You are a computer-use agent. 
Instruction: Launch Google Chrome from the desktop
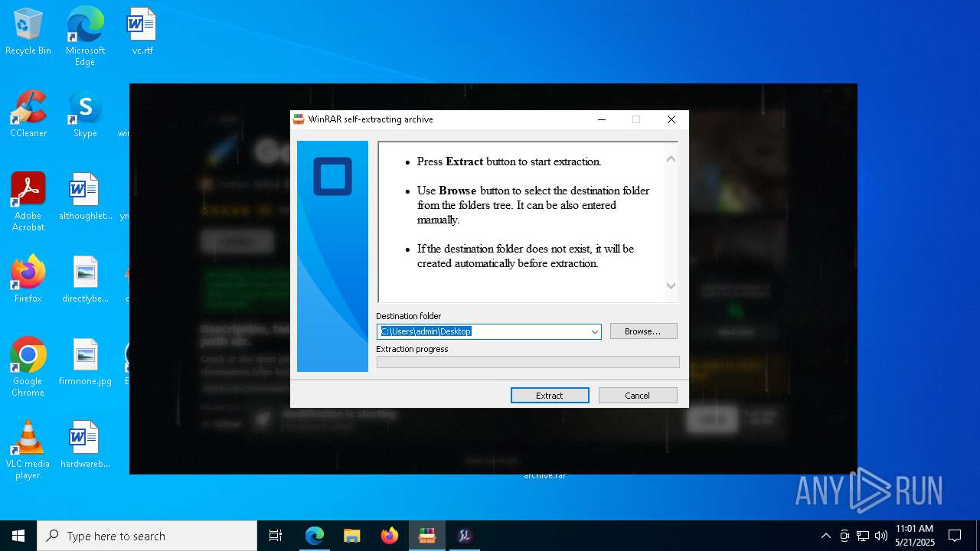pyautogui.click(x=28, y=367)
